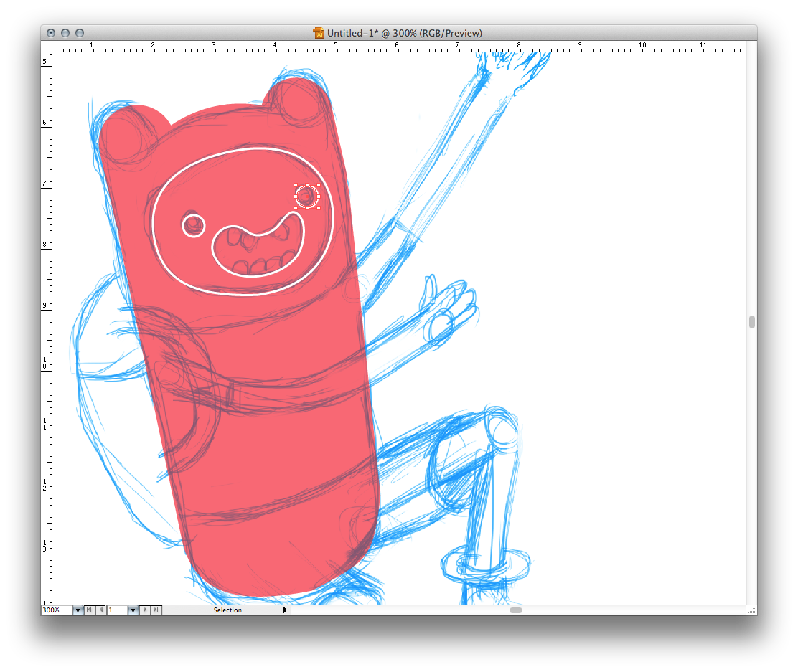Click the artboard number field
The height and width of the screenshot is (672, 798).
pyautogui.click(x=117, y=610)
